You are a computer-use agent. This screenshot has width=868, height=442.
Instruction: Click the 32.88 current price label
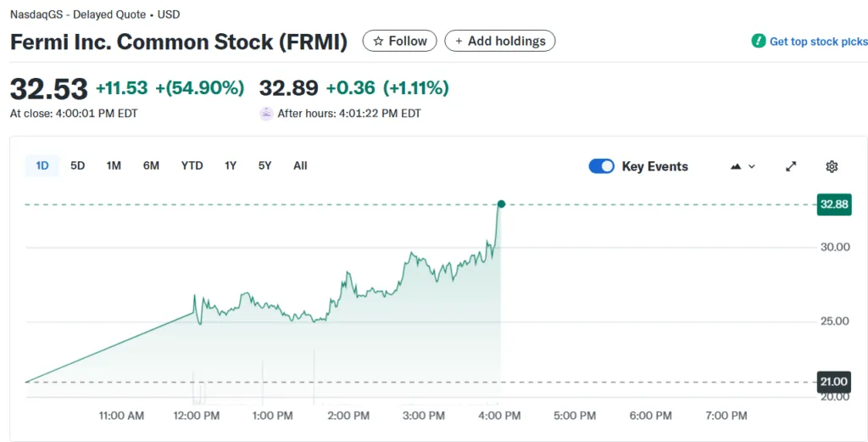(833, 204)
